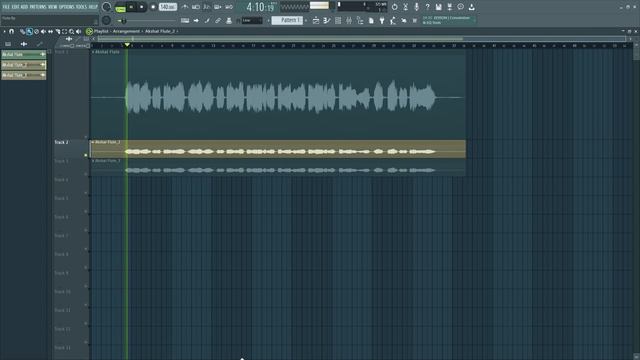The height and width of the screenshot is (360, 640).
Task: Select the Akshat Flute_2 clip in picker
Action: click(x=24, y=65)
